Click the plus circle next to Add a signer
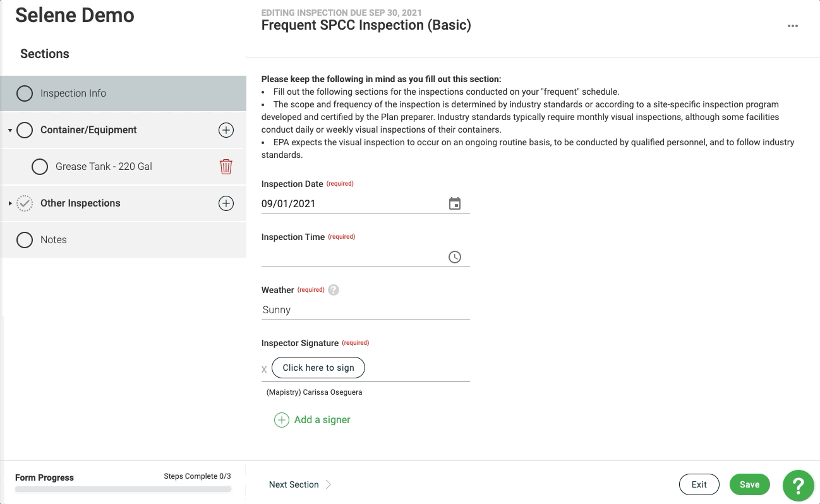The width and height of the screenshot is (820, 504). pos(281,420)
